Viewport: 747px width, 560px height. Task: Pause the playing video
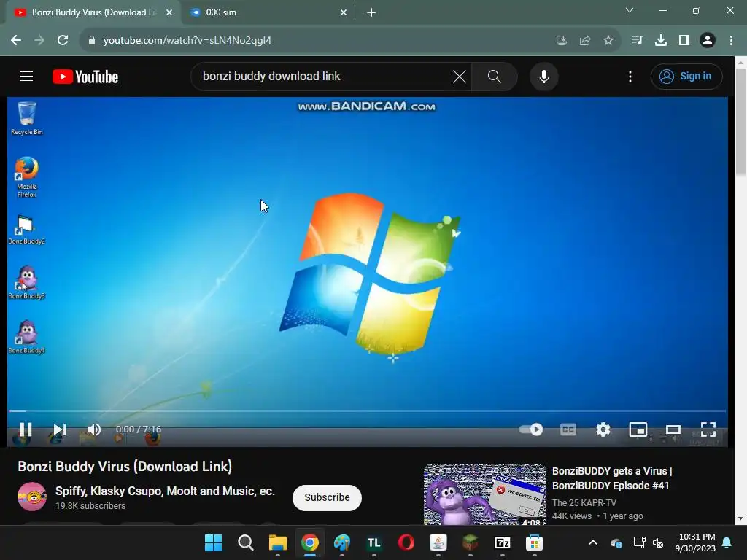tap(26, 429)
